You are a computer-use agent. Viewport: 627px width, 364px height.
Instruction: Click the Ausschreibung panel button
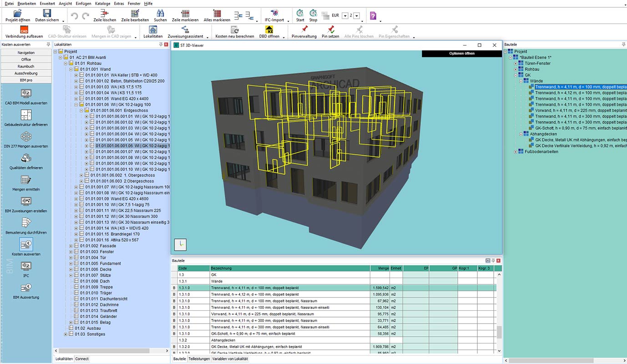pyautogui.click(x=26, y=73)
